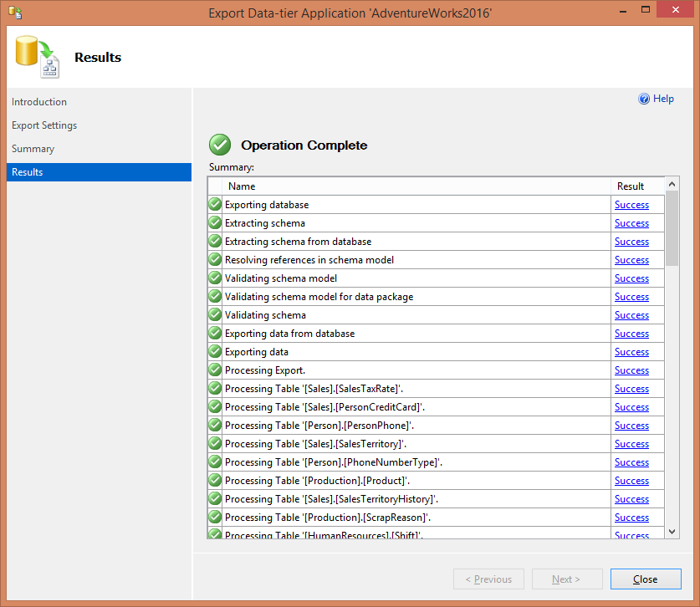Click the database export wizard icon in the header
The width and height of the screenshot is (700, 607).
[36, 57]
